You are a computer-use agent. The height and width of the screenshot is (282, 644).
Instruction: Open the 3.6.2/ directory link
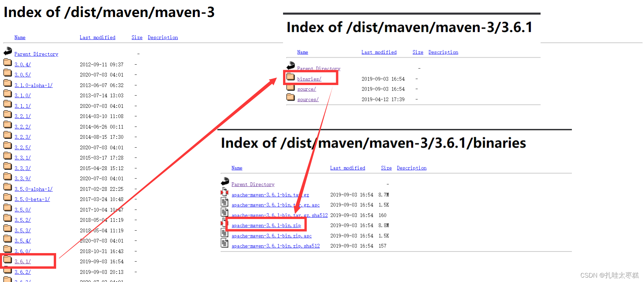pyautogui.click(x=22, y=272)
